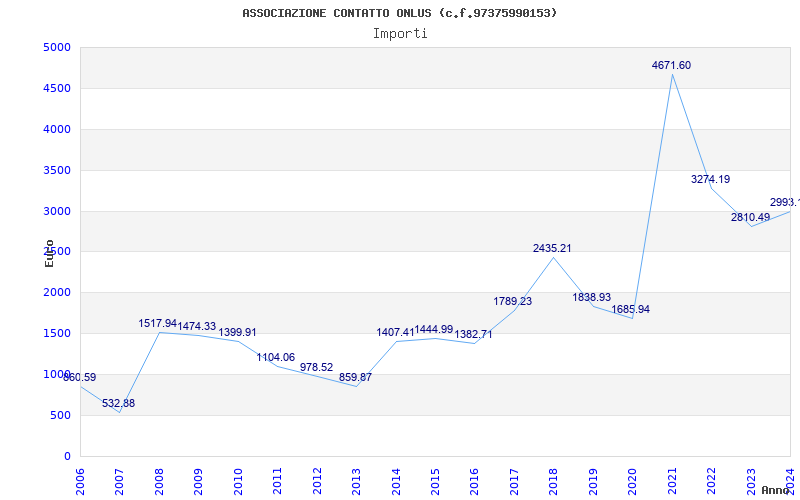Viewport: 800px width, 500px height.
Task: Select the 1382.71 data label
Action: [x=473, y=335]
